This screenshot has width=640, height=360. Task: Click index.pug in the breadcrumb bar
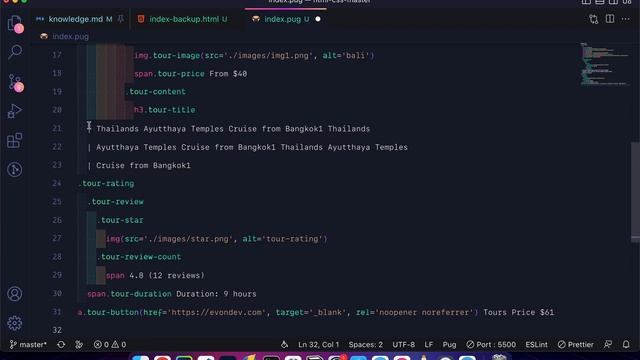70,36
